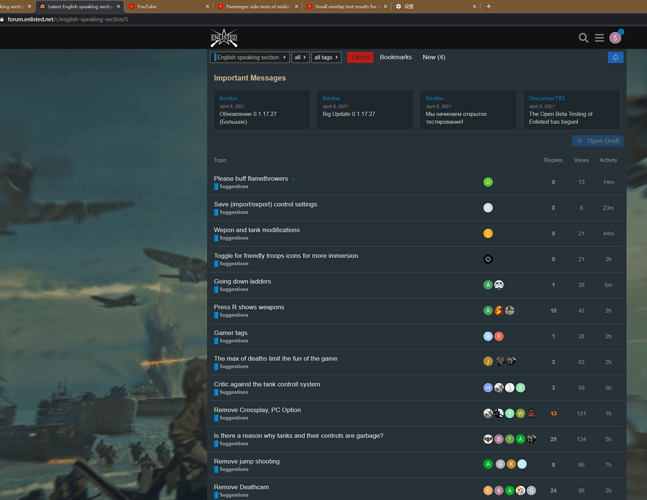The width and height of the screenshot is (647, 500).
Task: Click DisconnecT83 author name
Action: (x=546, y=98)
